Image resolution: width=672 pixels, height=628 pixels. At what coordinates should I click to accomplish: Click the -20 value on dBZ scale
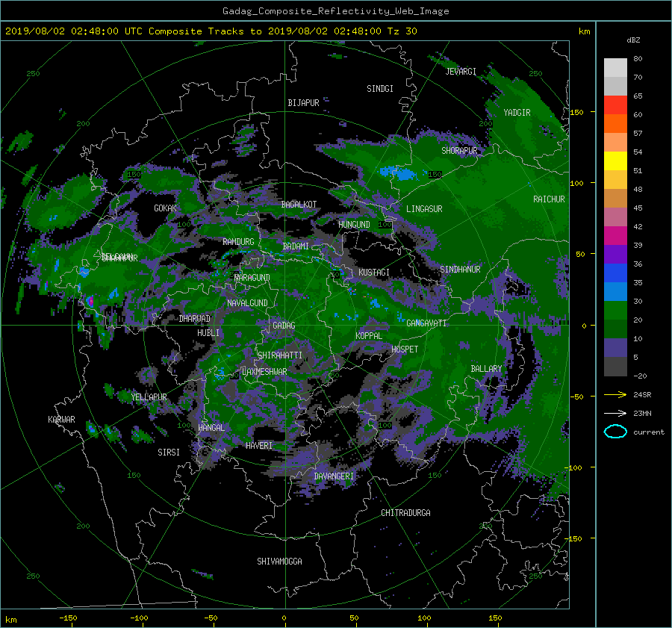click(x=640, y=376)
